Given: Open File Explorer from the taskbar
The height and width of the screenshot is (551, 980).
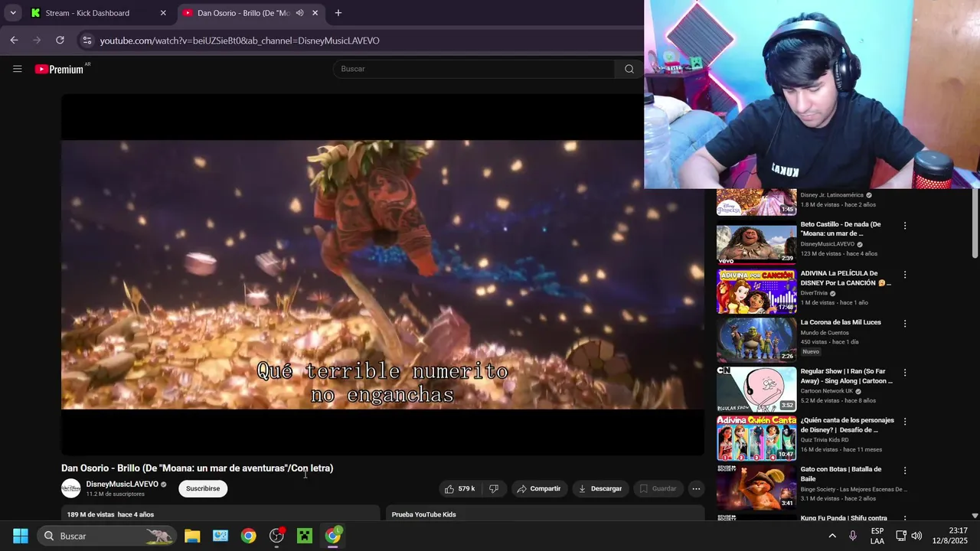Looking at the screenshot, I should pos(192,536).
